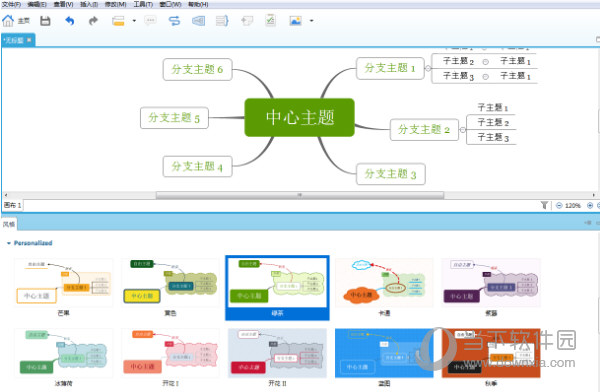Click the left scroll arrow of canvas
The width and height of the screenshot is (600, 392).
coord(5,195)
